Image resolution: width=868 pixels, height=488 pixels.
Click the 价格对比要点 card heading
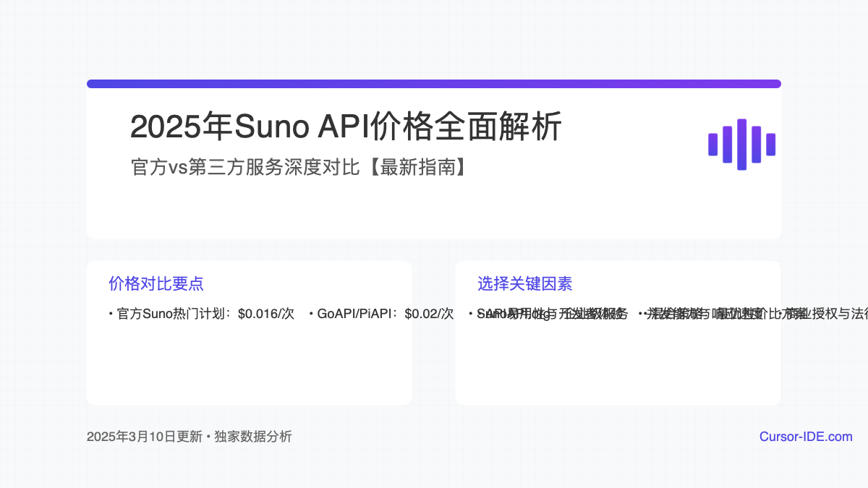156,283
